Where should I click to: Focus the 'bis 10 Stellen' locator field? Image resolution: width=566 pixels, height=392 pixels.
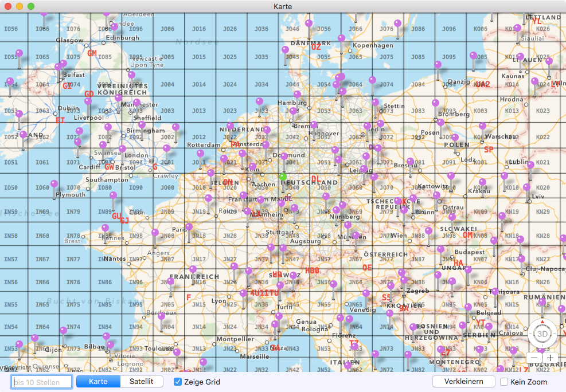pyautogui.click(x=42, y=382)
